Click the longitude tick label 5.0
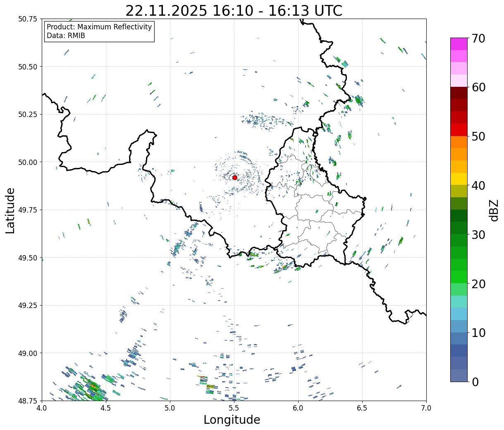The width and height of the screenshot is (504, 430). tap(170, 408)
